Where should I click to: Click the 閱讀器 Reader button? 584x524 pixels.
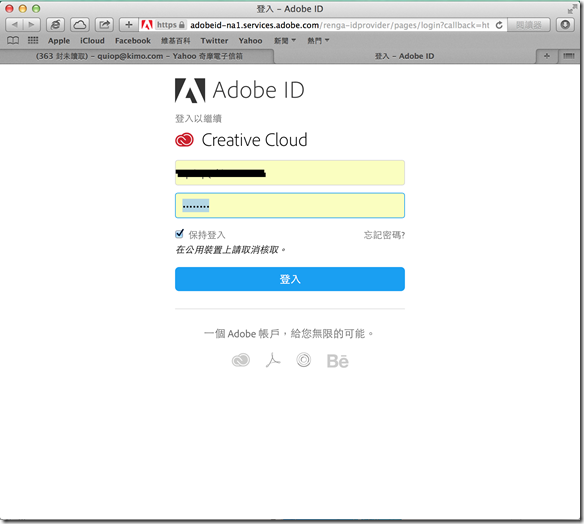(x=529, y=25)
